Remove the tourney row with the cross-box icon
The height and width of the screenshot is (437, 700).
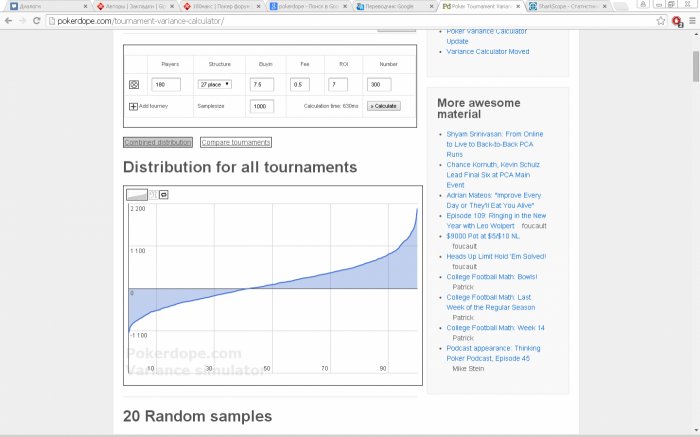133,84
